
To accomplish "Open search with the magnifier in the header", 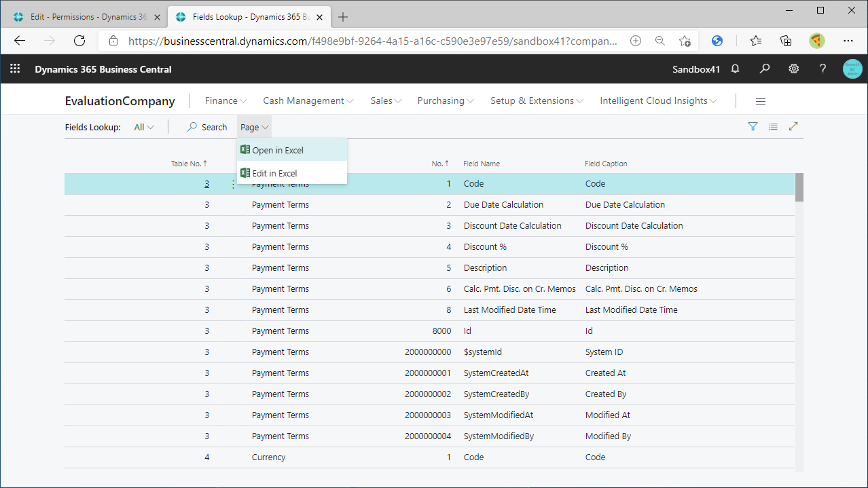I will click(764, 69).
